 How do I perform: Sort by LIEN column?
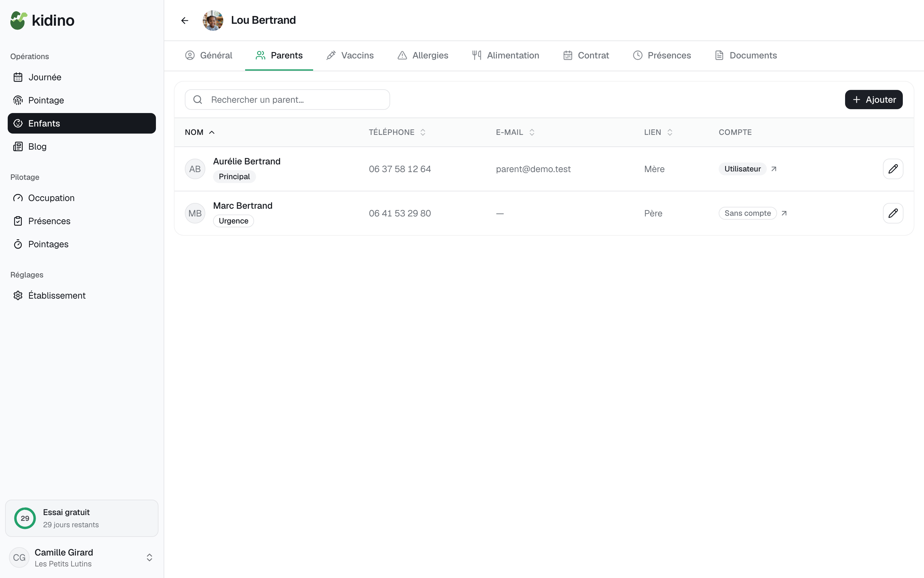[658, 132]
